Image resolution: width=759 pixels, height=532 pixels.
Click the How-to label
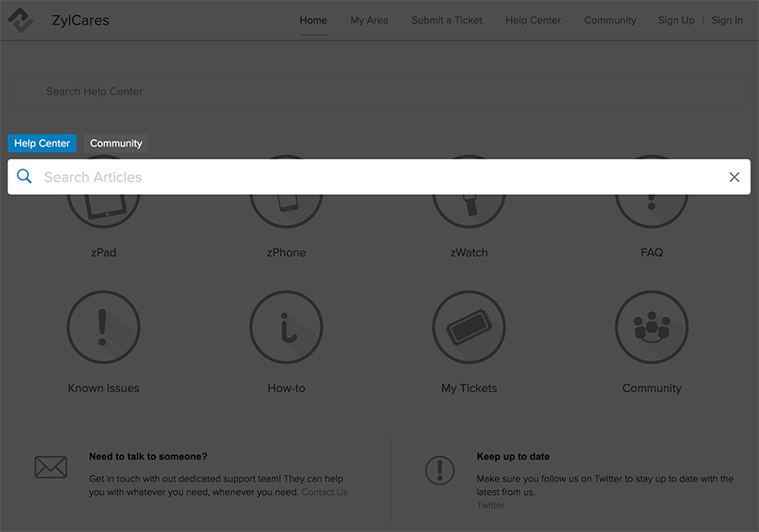(286, 388)
